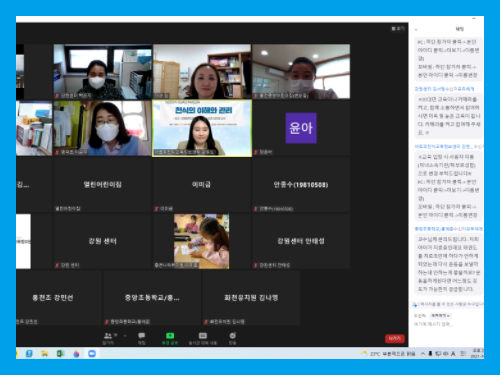
Task: Open File Explorer from the taskbar
Action: pyautogui.click(x=45, y=353)
